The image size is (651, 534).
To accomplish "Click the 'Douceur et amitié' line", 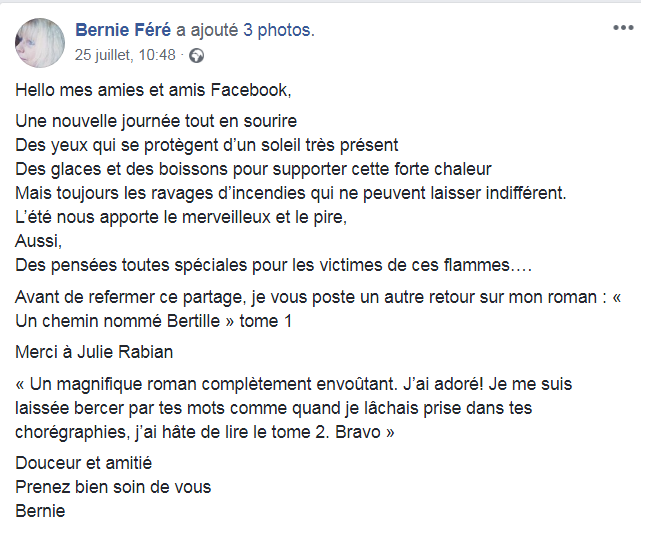I will click(x=83, y=463).
